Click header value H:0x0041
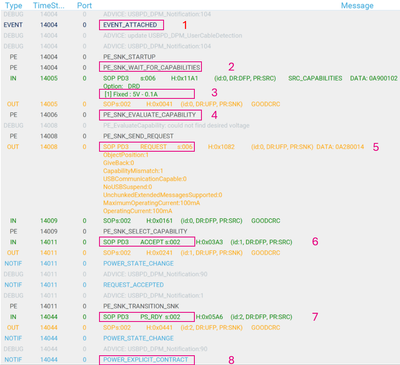400x365 pixels. click(160, 104)
